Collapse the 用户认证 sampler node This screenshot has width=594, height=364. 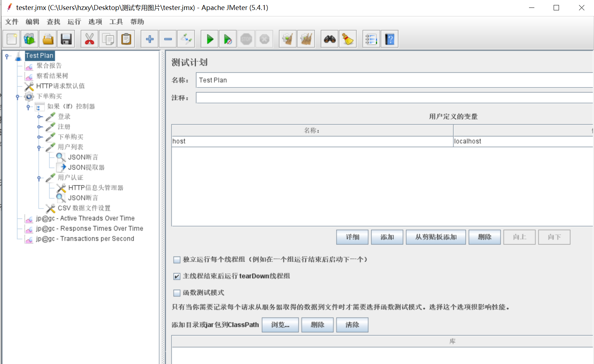pos(39,178)
